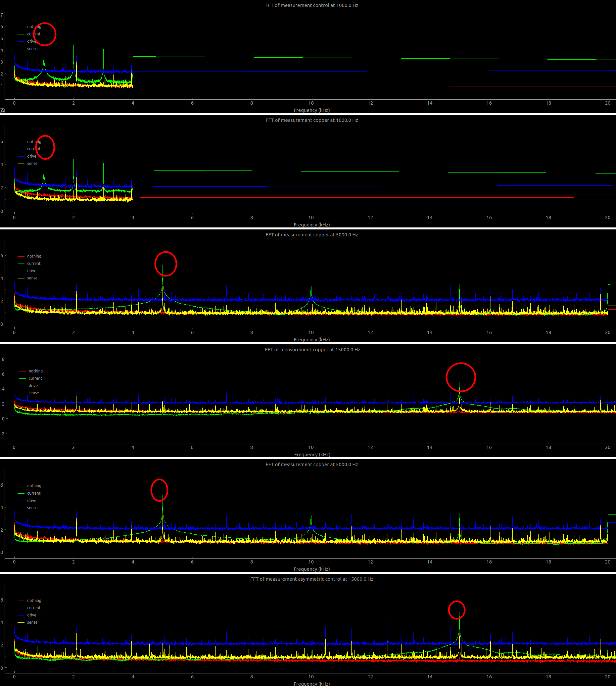Screen dimensions: 616x686
Task: Toggle 'current' legend entry in asymmetric control plot
Action: point(33,608)
